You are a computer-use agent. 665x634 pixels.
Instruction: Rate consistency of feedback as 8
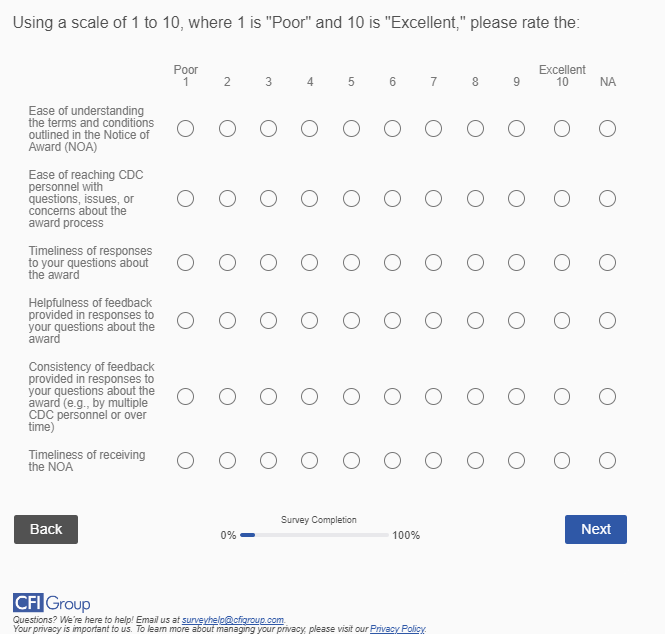475,397
